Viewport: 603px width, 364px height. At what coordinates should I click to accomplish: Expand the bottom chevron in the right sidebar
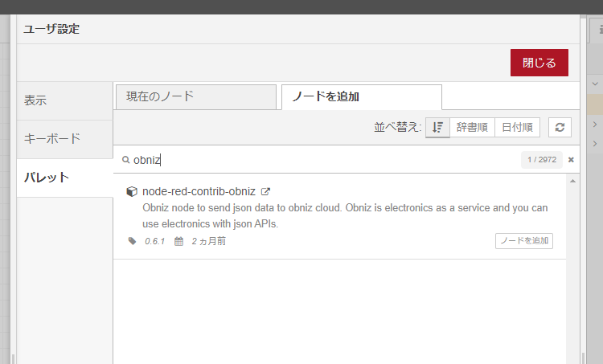click(595, 144)
